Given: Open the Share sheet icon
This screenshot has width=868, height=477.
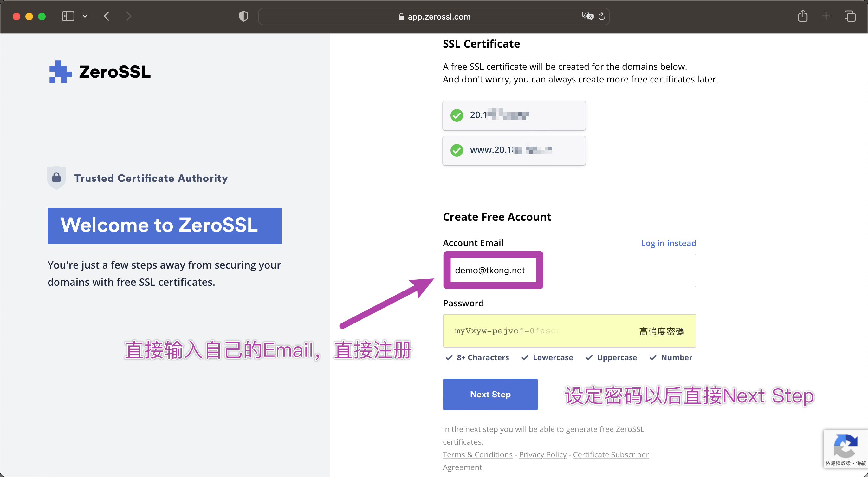Looking at the screenshot, I should [x=803, y=16].
